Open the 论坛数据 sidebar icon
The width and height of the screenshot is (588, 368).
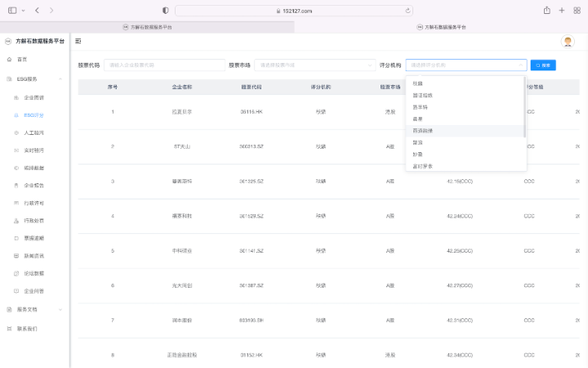point(16,273)
